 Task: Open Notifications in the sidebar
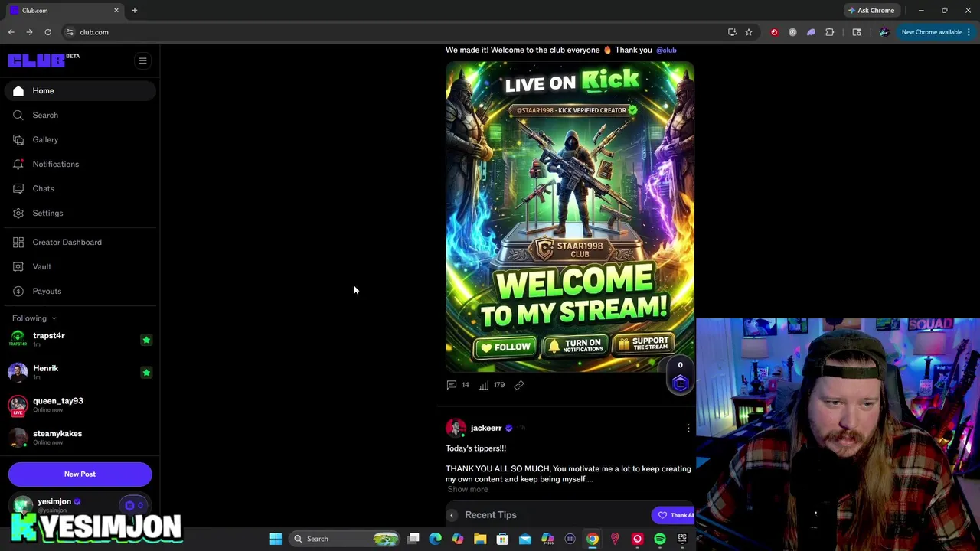80,164
